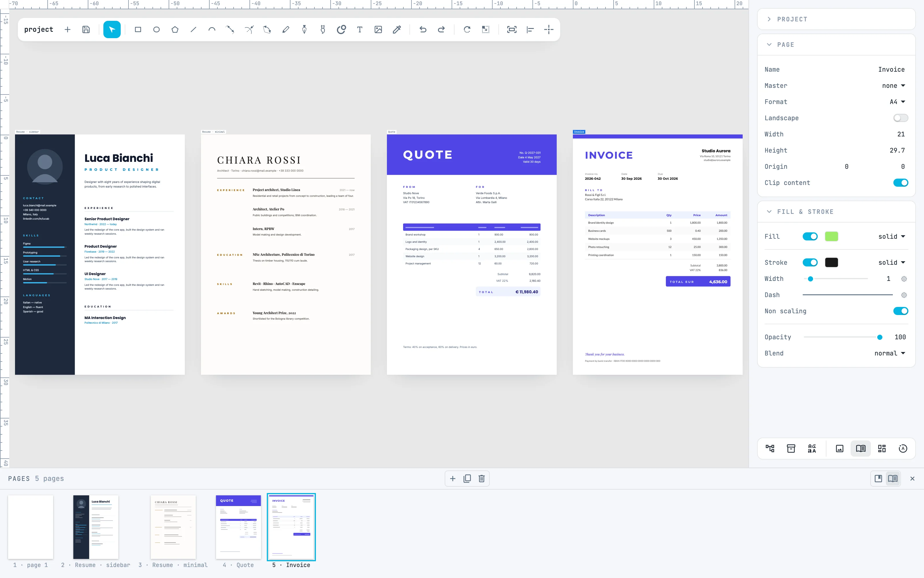
Task: Select the Eyedropper tool
Action: click(x=397, y=29)
